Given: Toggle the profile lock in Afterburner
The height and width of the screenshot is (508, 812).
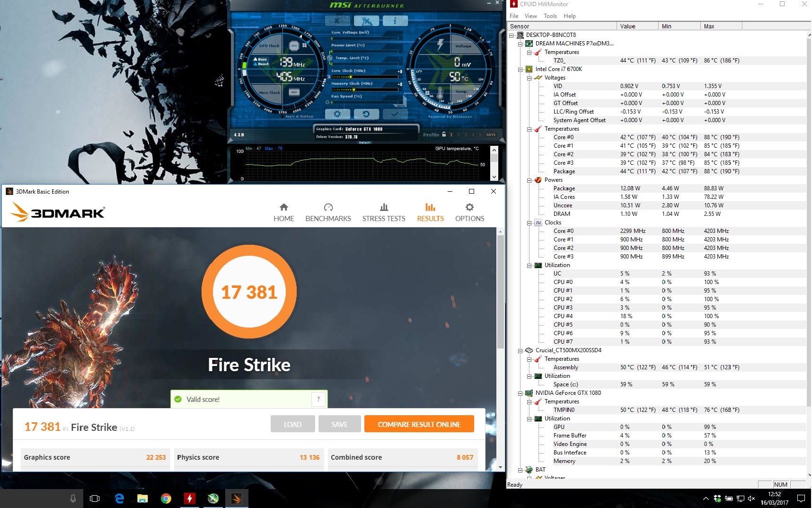Looking at the screenshot, I should tap(444, 134).
